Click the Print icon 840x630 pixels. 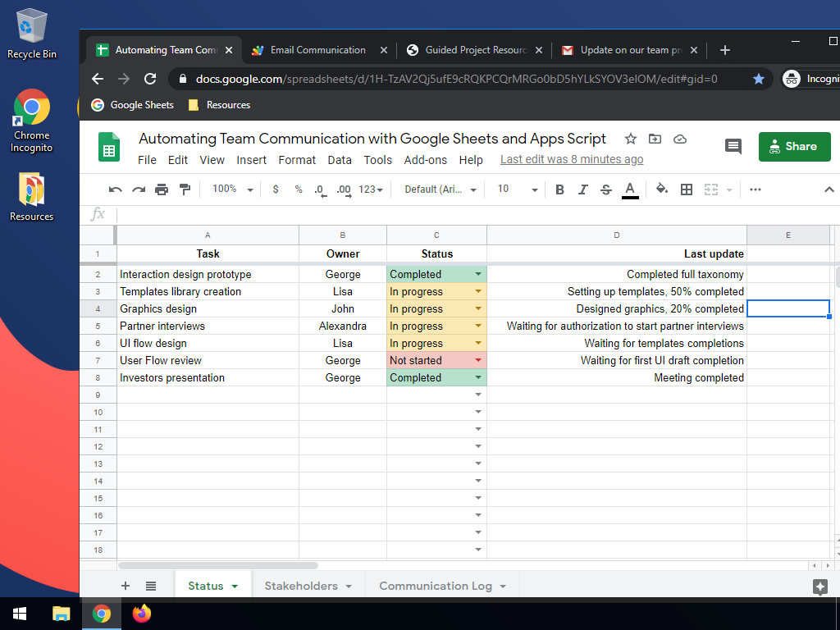[162, 189]
